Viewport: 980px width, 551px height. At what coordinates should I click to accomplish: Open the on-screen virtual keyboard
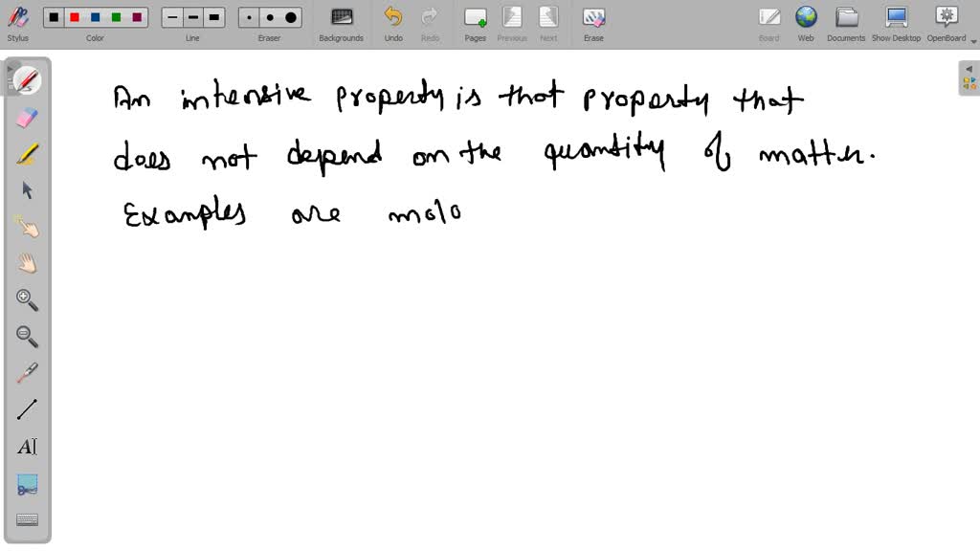pos(26,518)
